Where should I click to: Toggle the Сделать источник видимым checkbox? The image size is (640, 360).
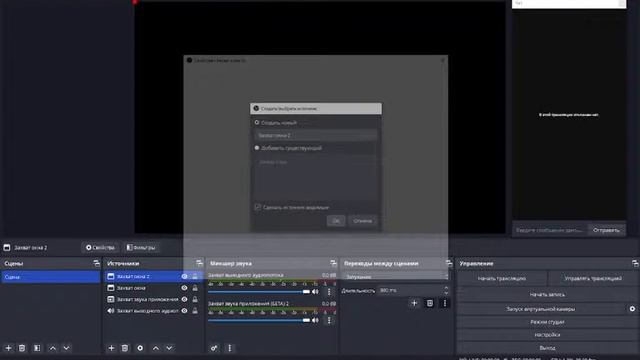[x=258, y=207]
